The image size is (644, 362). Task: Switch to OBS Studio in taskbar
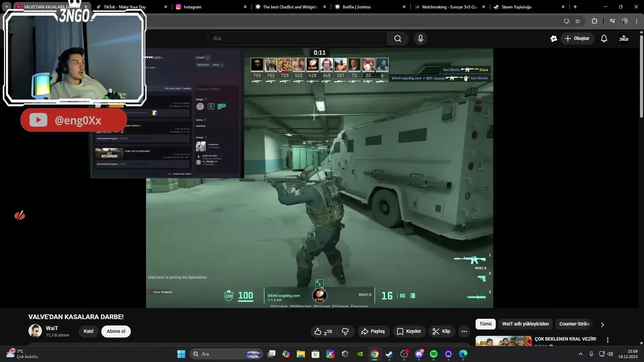404,354
